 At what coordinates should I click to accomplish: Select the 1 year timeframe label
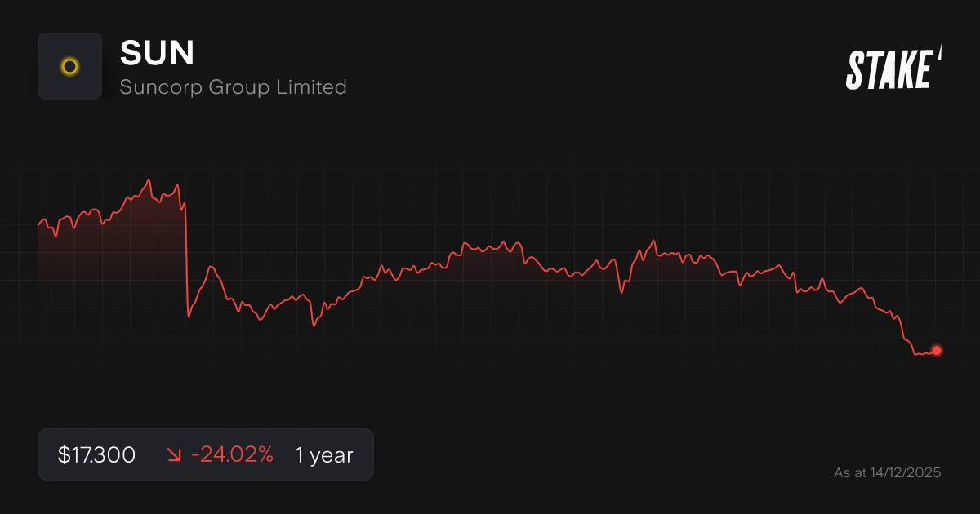324,455
